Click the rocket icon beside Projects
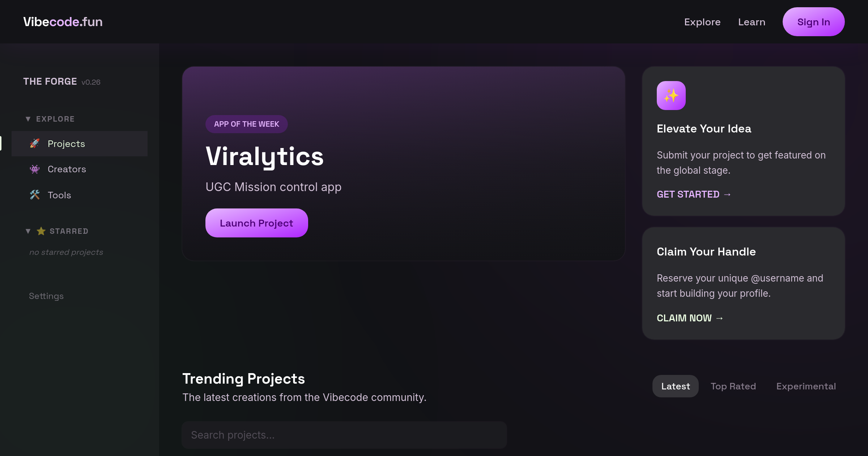 point(35,144)
